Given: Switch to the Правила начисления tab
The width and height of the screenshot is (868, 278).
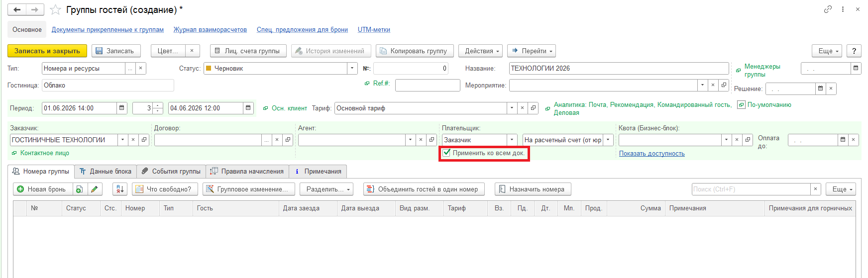Looking at the screenshot, I should pos(247,171).
